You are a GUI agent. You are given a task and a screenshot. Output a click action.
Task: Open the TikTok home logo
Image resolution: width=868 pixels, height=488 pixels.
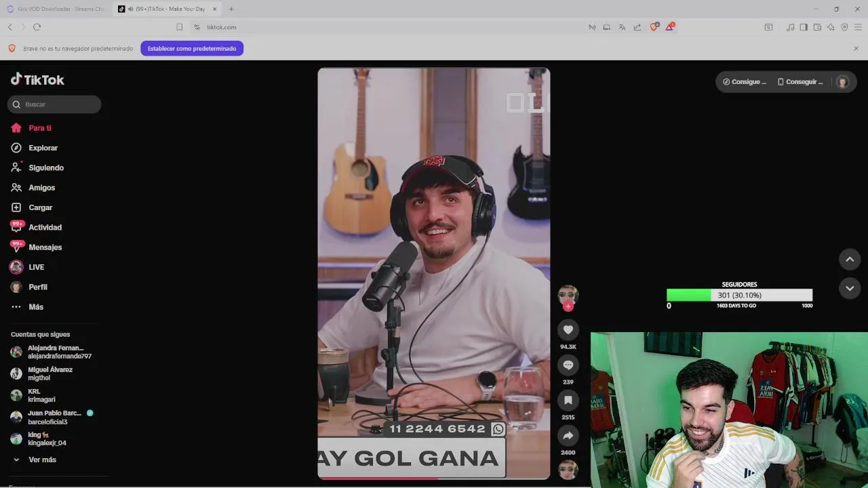click(37, 79)
